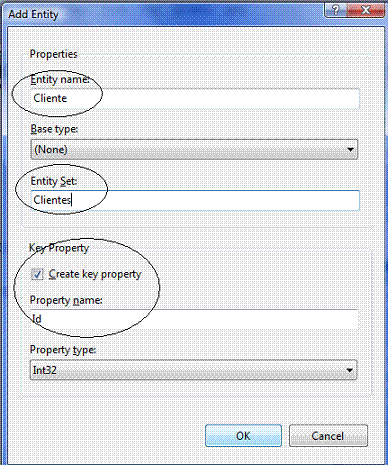Click the Property name label
Screen dimensions: 388x465
tap(66, 300)
